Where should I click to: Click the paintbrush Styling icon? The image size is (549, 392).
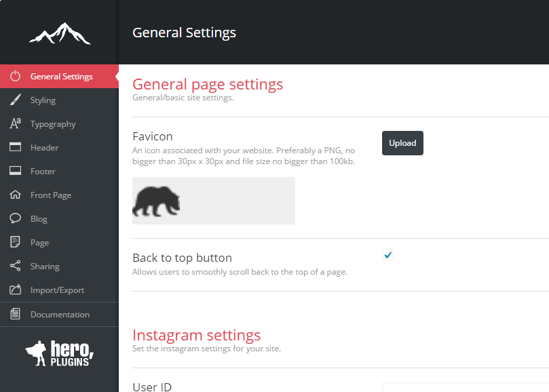pyautogui.click(x=16, y=100)
